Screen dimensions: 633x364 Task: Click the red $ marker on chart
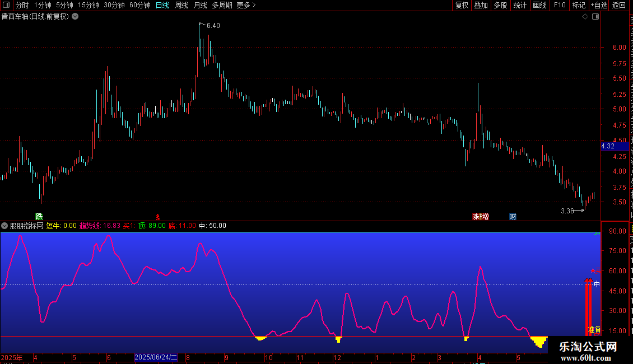coord(158,217)
